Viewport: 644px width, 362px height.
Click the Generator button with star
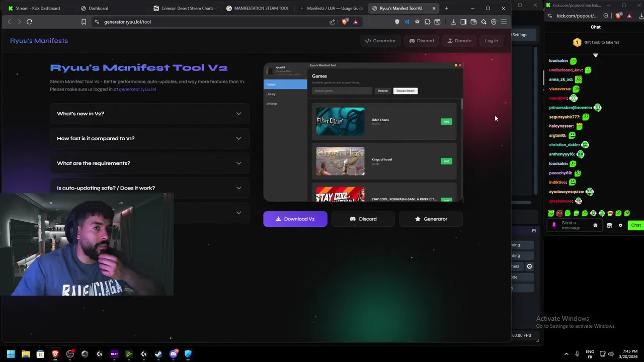pos(431,219)
